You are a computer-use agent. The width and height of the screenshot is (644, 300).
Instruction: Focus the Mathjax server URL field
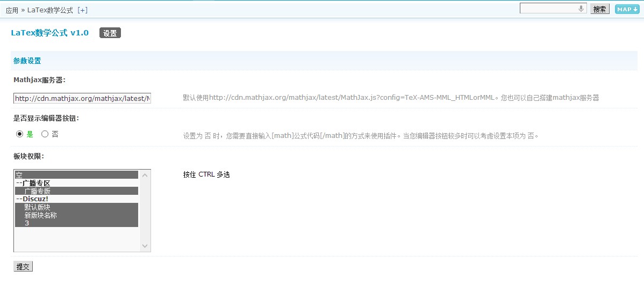[x=82, y=99]
